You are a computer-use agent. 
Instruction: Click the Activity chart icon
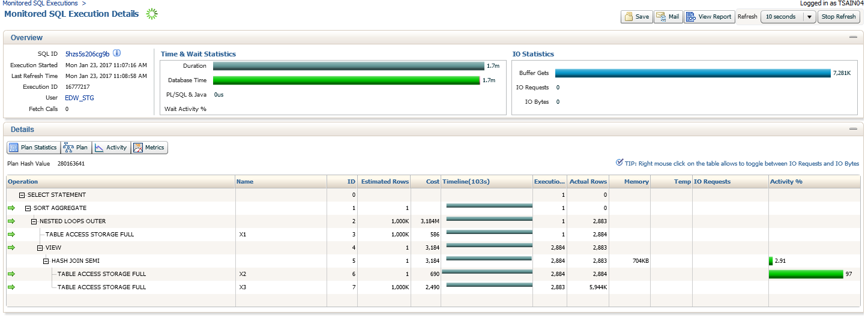99,148
